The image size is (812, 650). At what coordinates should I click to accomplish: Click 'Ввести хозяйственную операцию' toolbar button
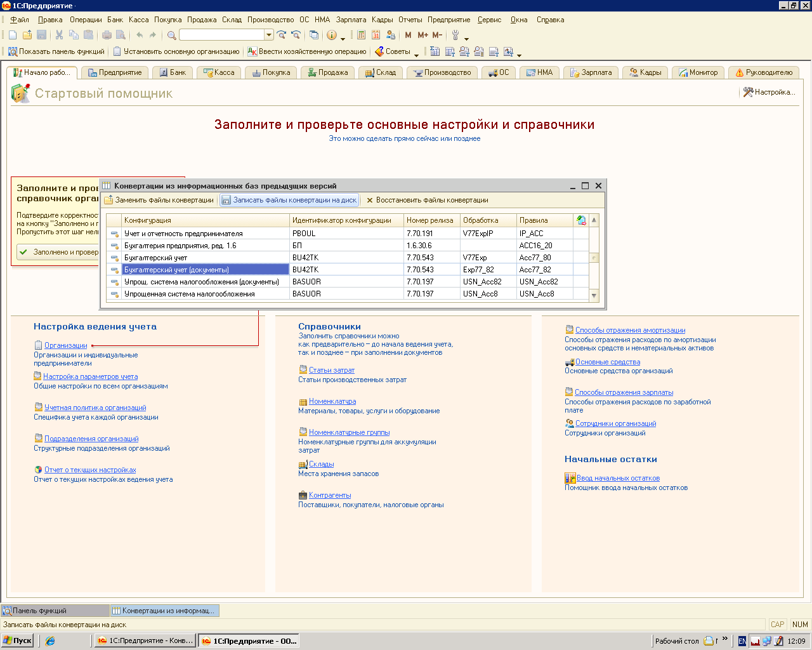[307, 51]
